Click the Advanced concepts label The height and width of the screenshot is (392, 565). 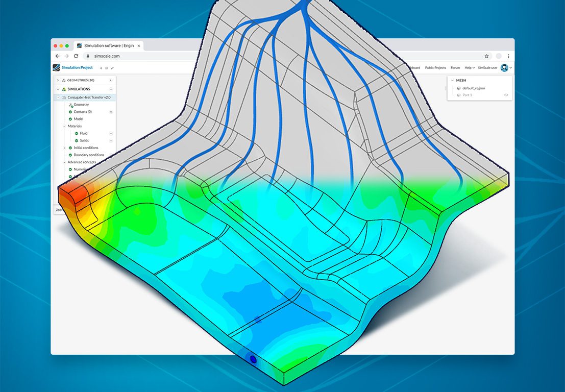(82, 162)
